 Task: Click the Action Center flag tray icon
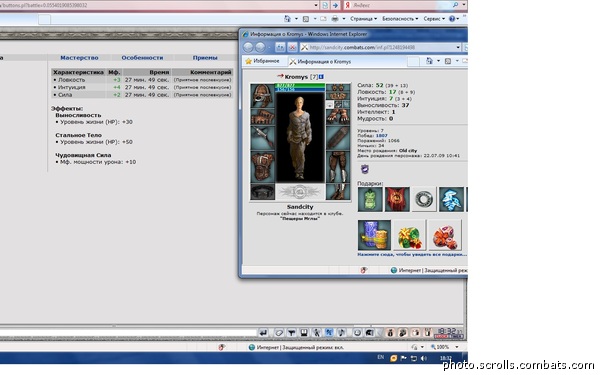pos(403,358)
